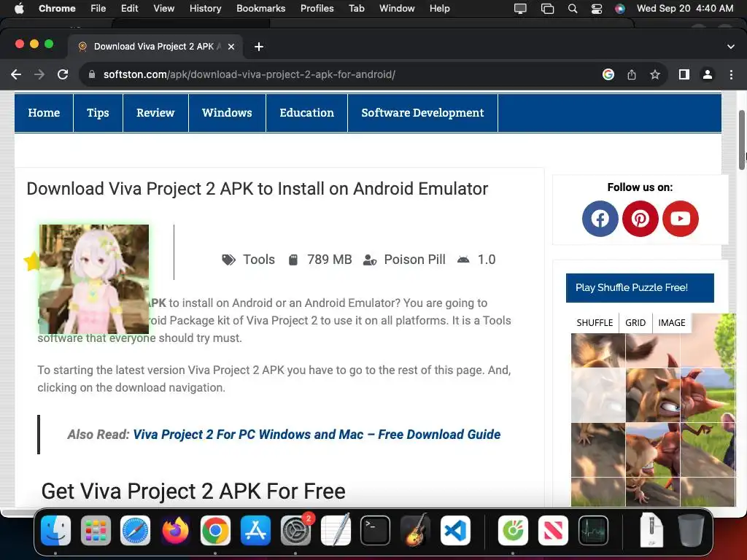The width and height of the screenshot is (747, 560).
Task: Open the Profiles menu
Action: pyautogui.click(x=317, y=8)
